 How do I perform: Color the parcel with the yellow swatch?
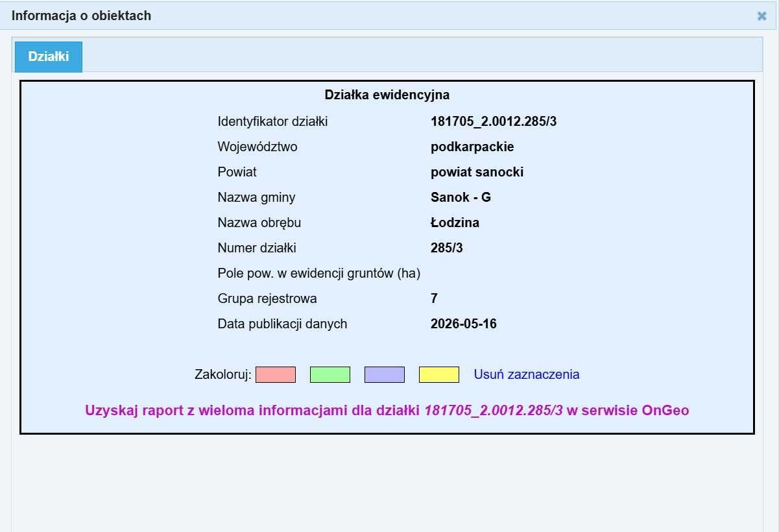439,374
